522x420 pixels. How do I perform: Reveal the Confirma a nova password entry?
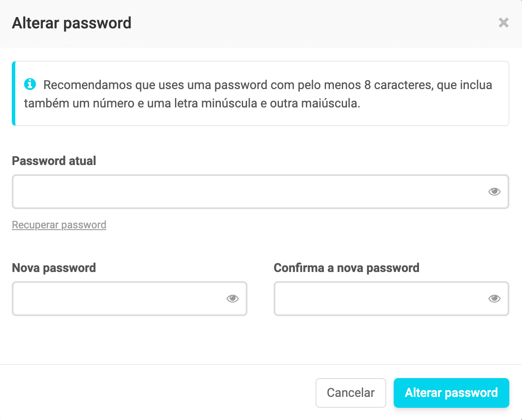pyautogui.click(x=494, y=299)
